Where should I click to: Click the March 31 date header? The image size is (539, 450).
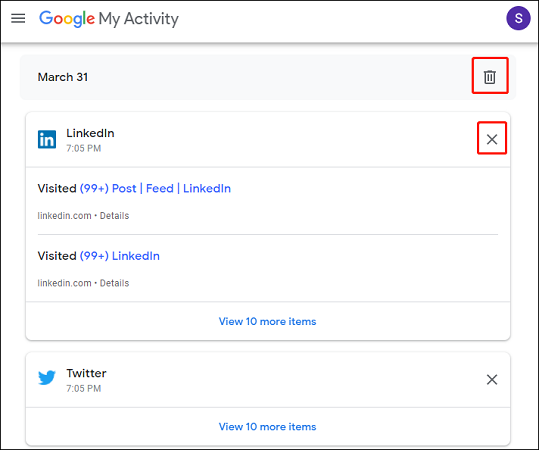click(x=63, y=77)
